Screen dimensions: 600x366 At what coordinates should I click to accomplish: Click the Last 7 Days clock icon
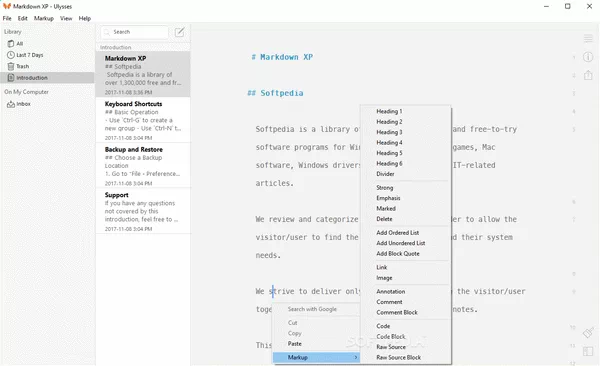11,55
